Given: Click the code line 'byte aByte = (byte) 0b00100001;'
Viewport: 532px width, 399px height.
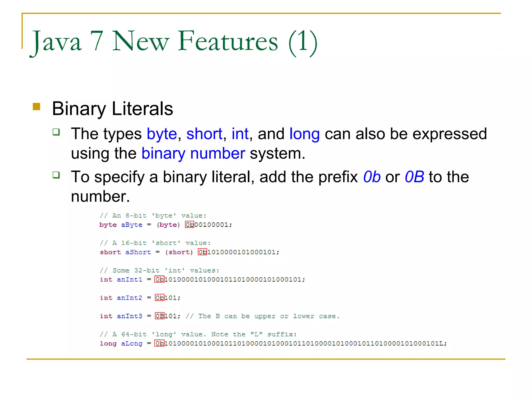Looking at the screenshot, I should coord(166,224).
